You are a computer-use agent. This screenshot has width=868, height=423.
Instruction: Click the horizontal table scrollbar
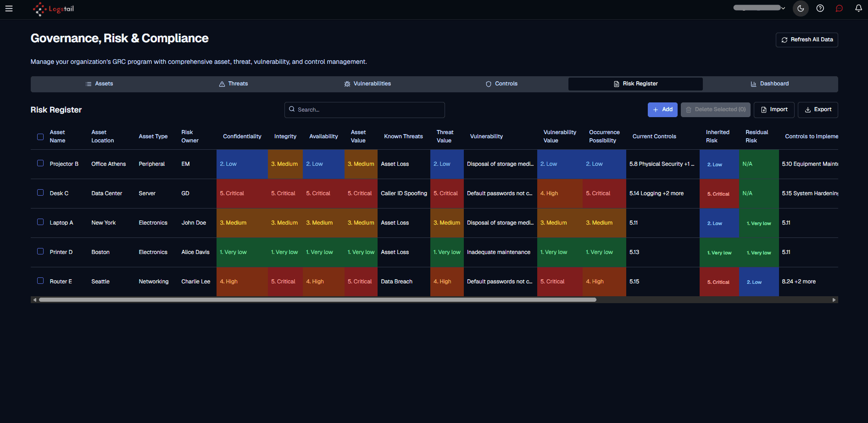(x=317, y=300)
